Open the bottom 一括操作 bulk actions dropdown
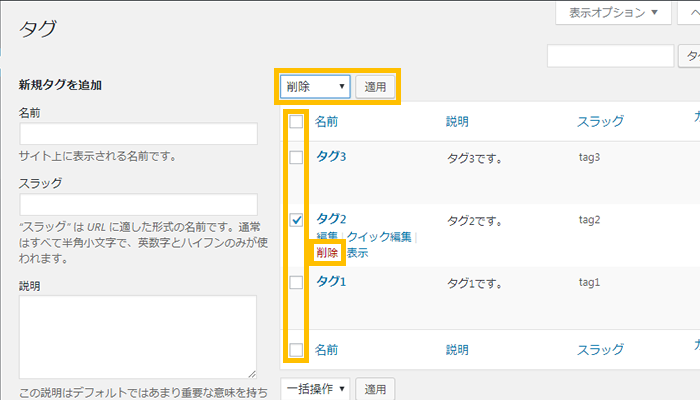 (315, 388)
